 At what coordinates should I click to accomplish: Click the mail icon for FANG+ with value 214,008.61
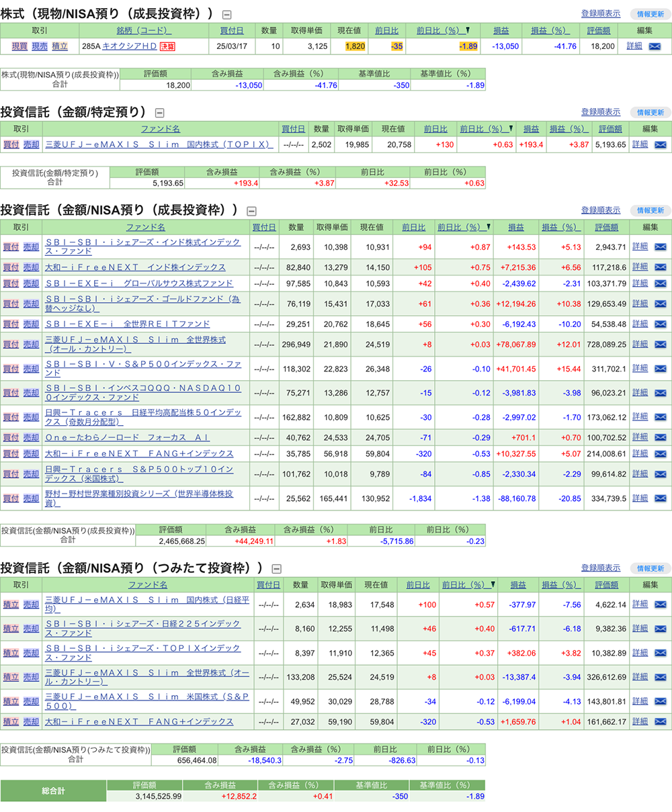tap(660, 453)
